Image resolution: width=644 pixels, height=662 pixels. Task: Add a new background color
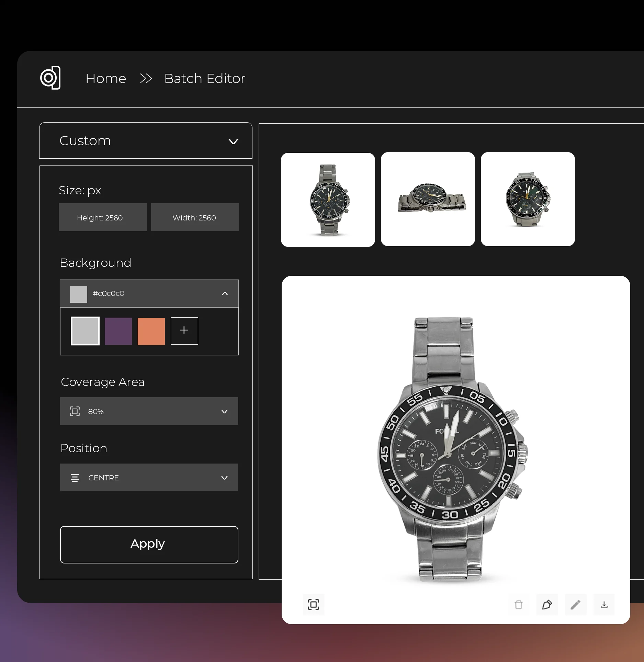(x=184, y=331)
